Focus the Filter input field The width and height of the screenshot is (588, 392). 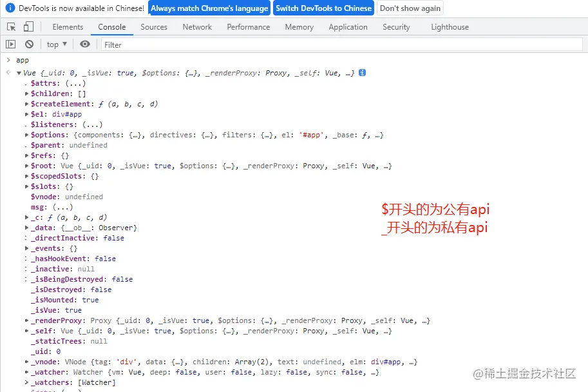click(341, 44)
